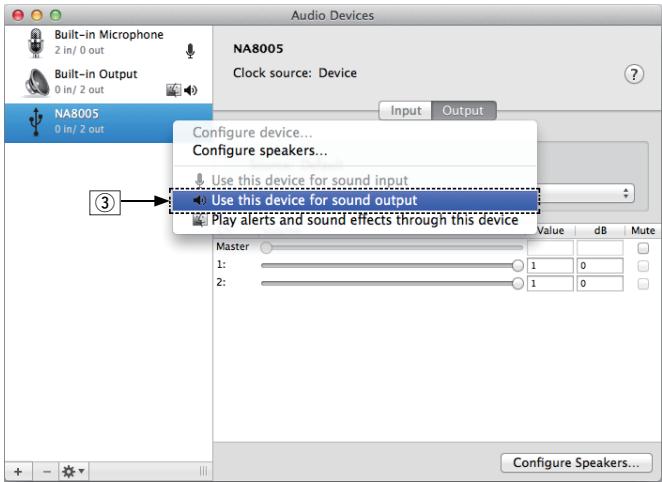Open the gear action menu
662x482 pixels.
click(73, 471)
